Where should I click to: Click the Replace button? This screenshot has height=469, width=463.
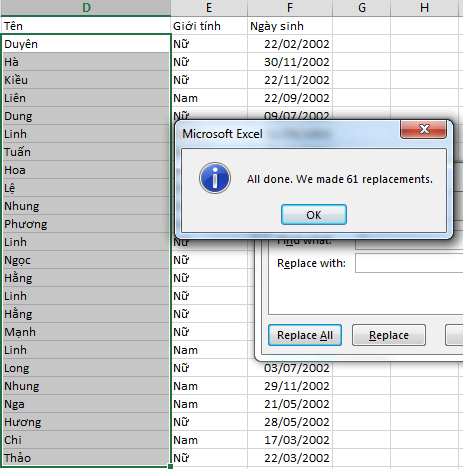pyautogui.click(x=389, y=335)
